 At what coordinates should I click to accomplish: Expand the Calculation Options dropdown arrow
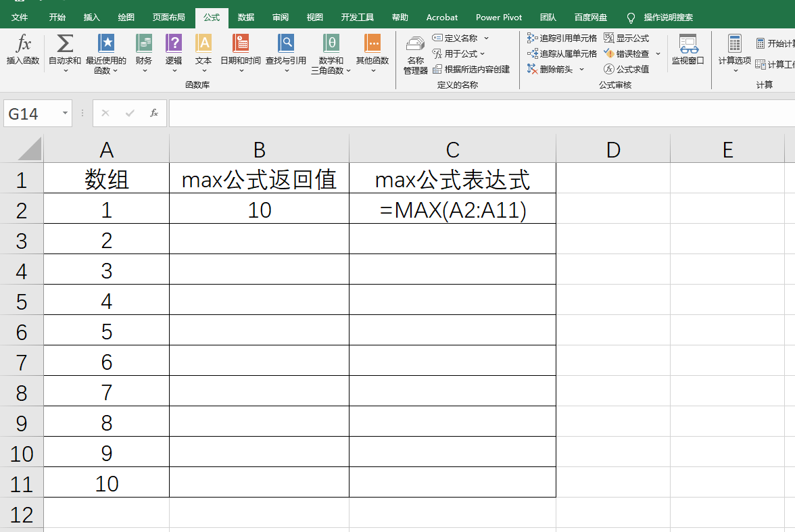pos(736,71)
